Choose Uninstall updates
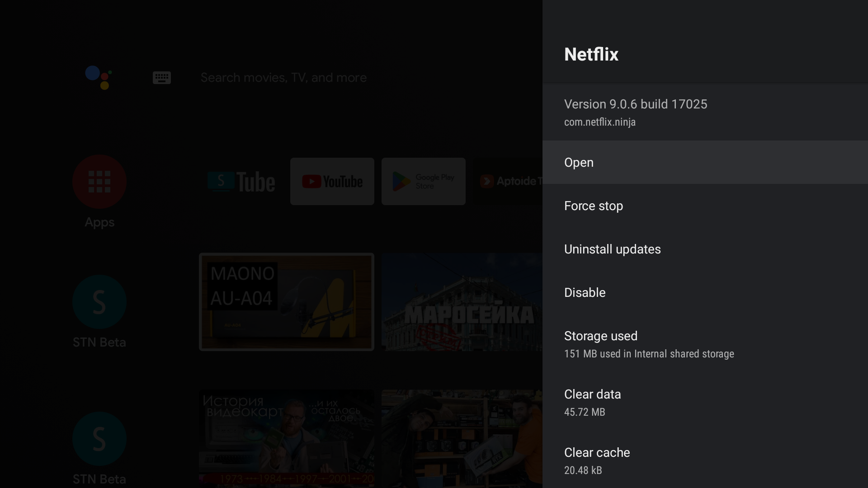The height and width of the screenshot is (488, 868). point(705,249)
